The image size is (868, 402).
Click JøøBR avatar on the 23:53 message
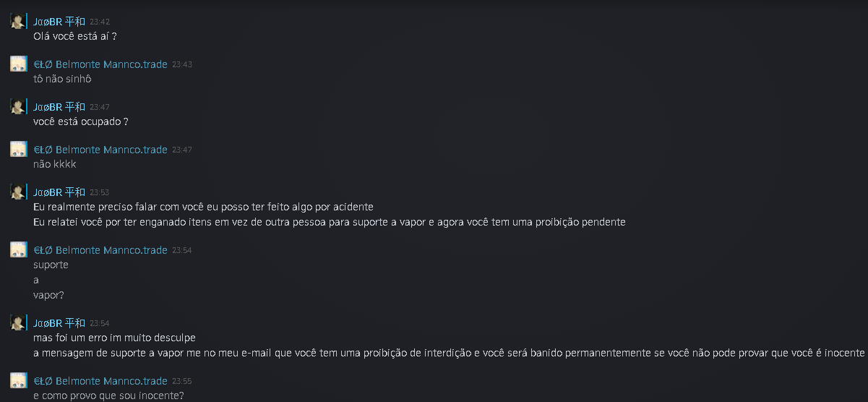pyautogui.click(x=18, y=192)
